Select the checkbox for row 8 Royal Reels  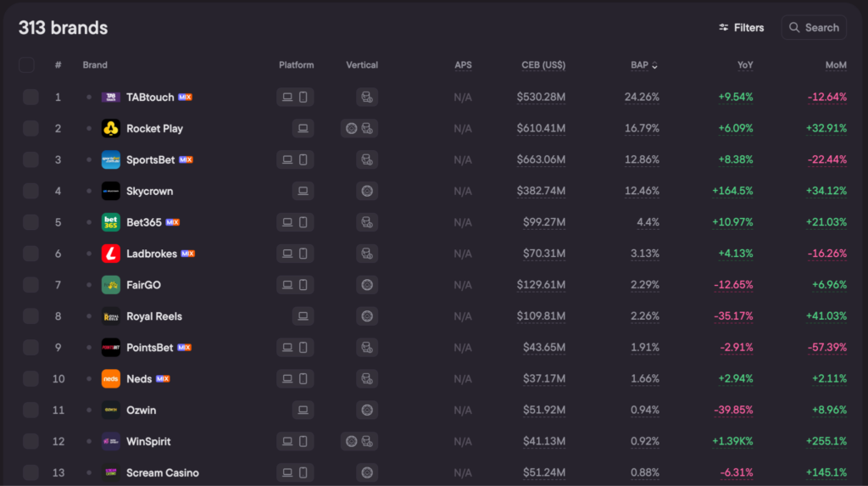click(x=31, y=316)
